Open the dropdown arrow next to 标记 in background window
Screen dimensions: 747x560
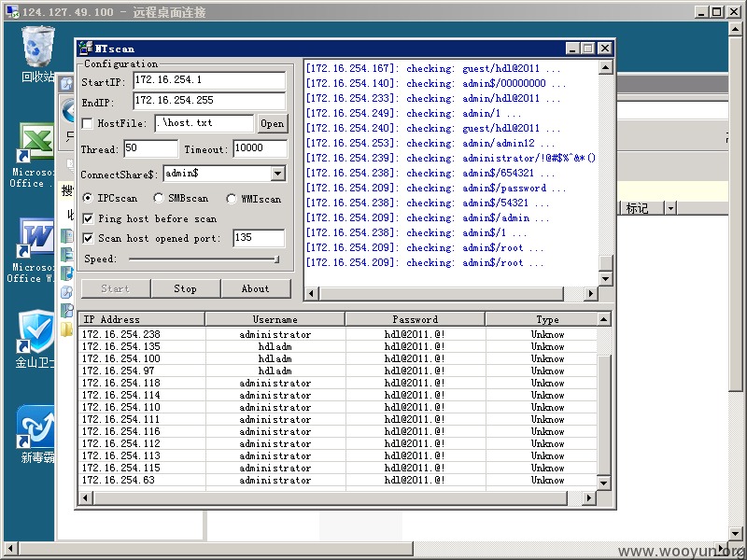pos(670,208)
